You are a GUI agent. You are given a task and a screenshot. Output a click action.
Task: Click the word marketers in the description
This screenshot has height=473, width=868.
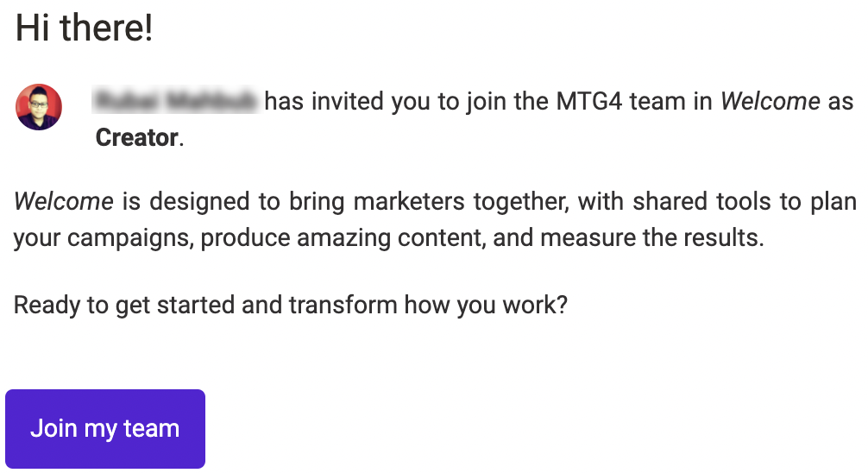tap(408, 201)
